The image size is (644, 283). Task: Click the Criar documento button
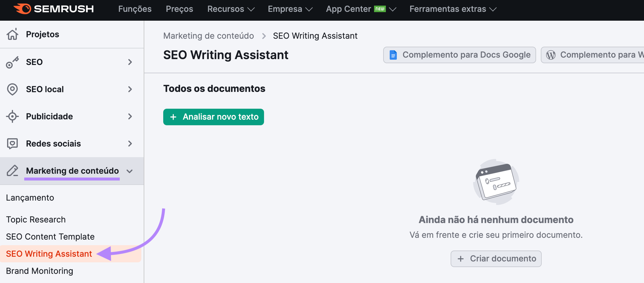tap(496, 259)
